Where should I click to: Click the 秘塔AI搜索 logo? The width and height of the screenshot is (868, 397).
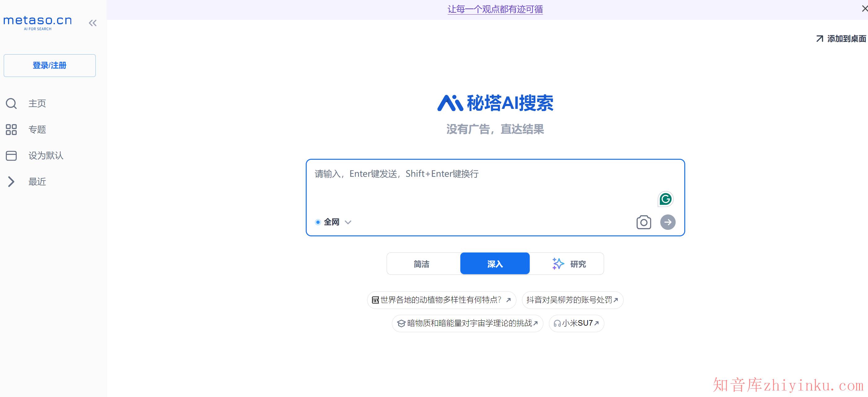click(x=494, y=103)
